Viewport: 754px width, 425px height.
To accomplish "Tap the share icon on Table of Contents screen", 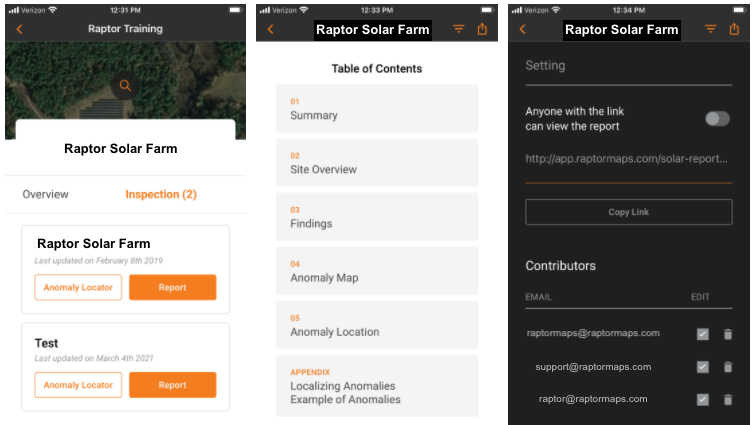I will pos(482,29).
